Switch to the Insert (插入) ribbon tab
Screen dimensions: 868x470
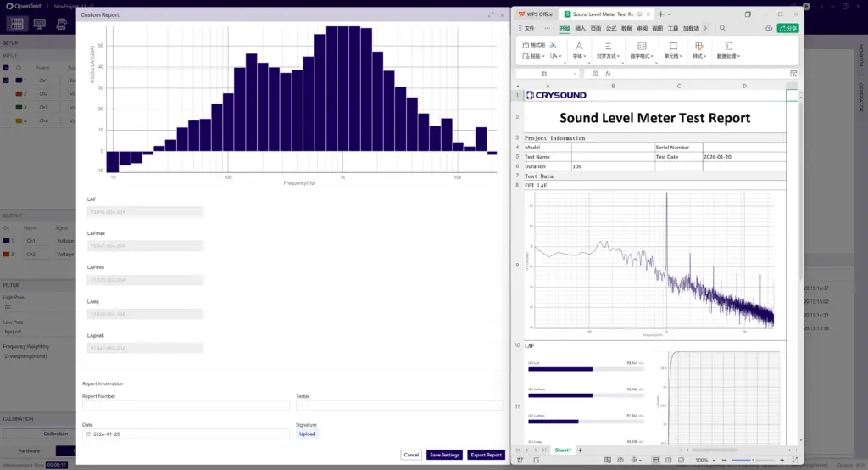580,28
